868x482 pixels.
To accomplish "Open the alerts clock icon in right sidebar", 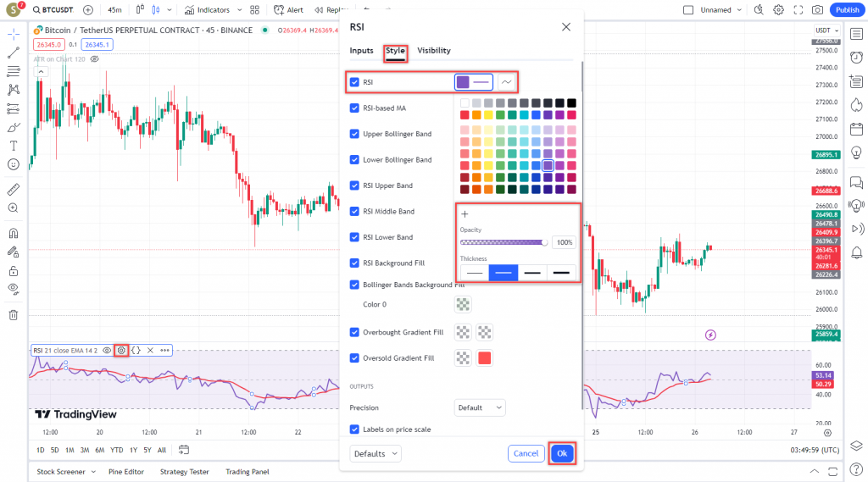I will pyautogui.click(x=856, y=58).
